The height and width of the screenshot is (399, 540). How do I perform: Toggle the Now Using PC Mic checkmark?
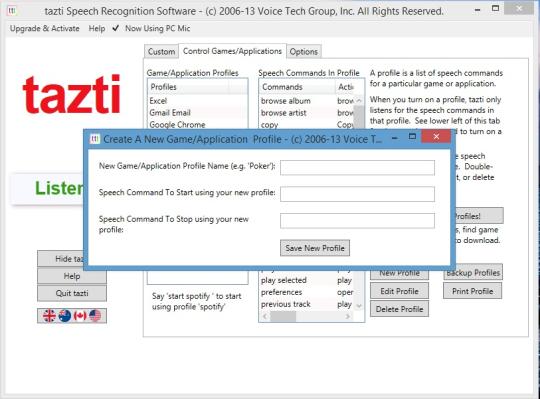(116, 28)
